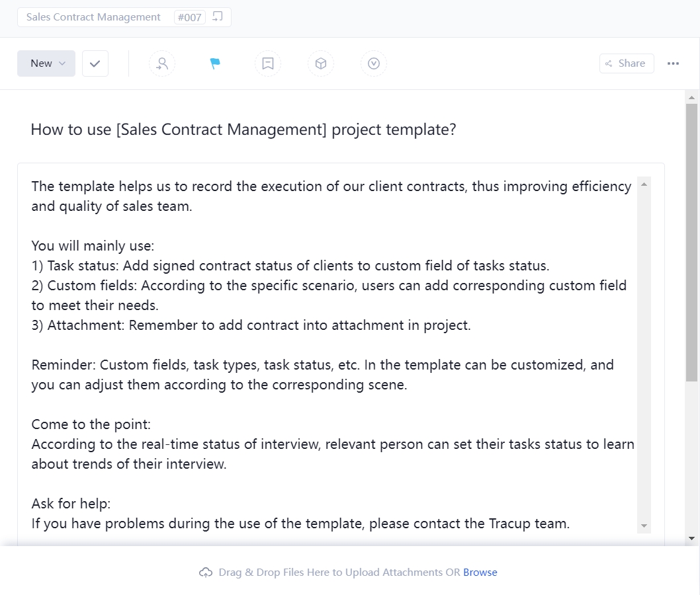Assign a member using the assignee icon
Image resolution: width=700 pixels, height=595 pixels.
162,63
